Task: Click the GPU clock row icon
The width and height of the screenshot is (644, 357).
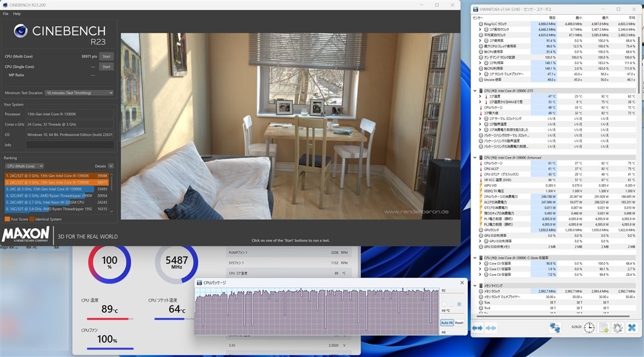Action: (480, 230)
